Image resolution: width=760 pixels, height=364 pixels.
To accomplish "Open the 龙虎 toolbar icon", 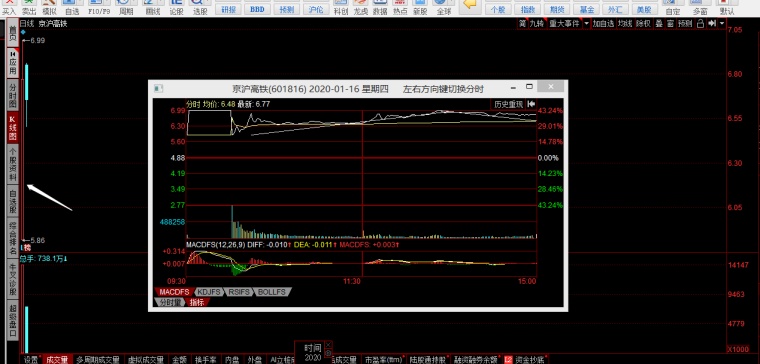I will click(x=361, y=7).
